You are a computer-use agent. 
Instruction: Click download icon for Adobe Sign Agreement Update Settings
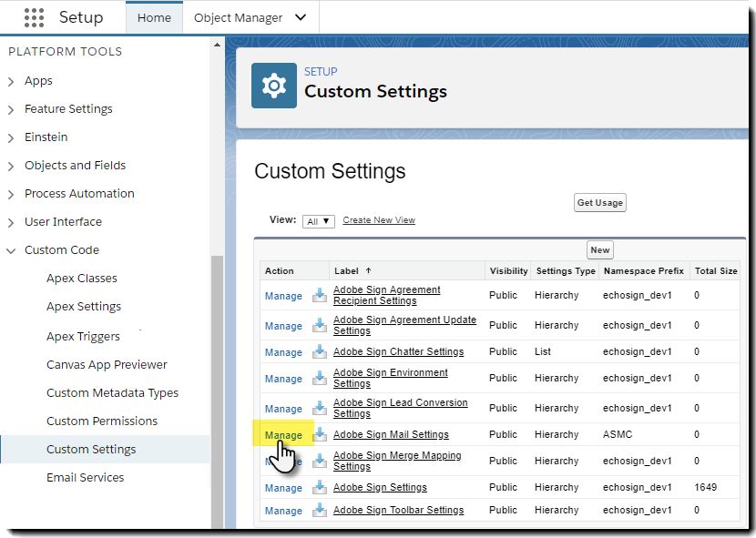(x=319, y=325)
